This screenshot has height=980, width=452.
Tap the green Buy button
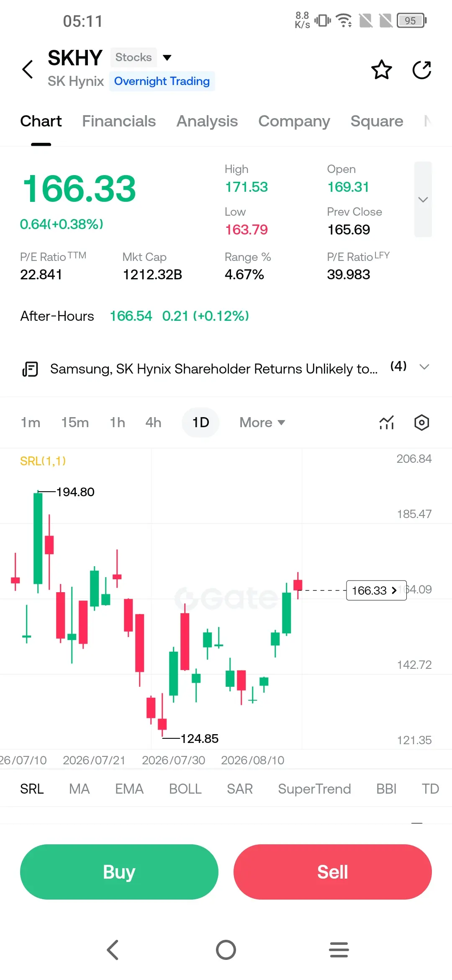[x=119, y=872]
